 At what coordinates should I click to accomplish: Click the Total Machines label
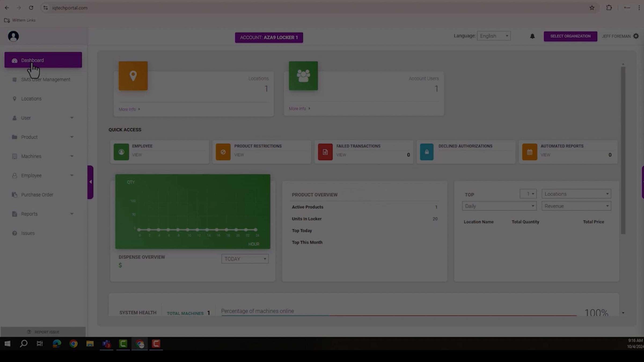click(185, 313)
